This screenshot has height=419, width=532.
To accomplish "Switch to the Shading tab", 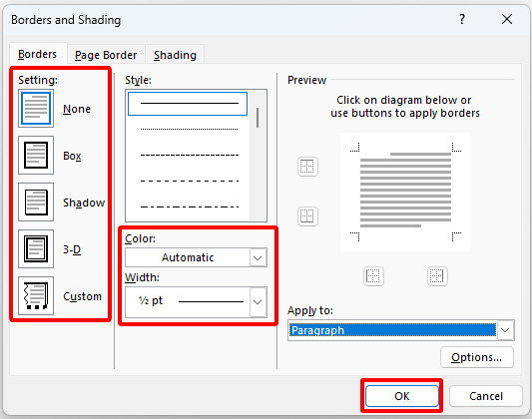I will click(175, 55).
